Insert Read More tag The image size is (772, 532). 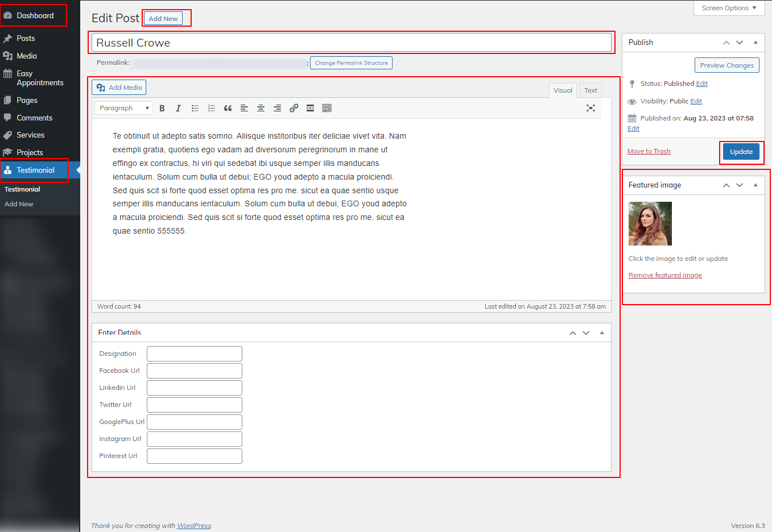coord(310,108)
